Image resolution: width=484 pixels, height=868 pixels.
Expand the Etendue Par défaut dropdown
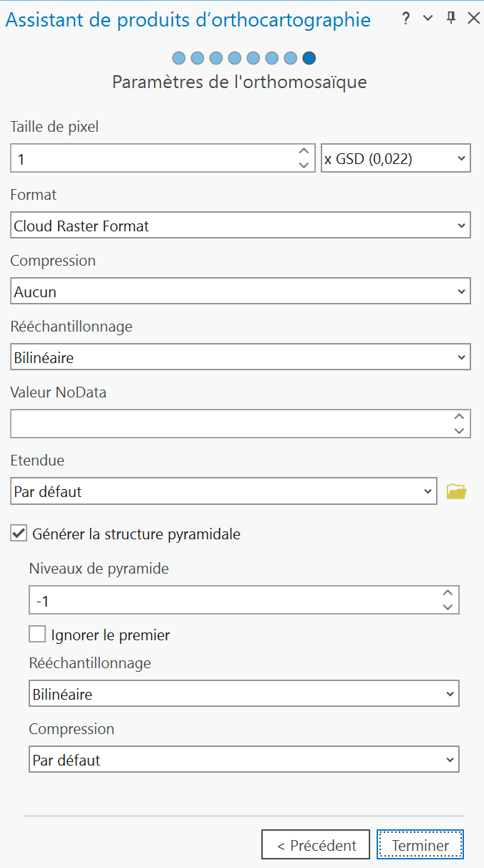[x=223, y=491]
